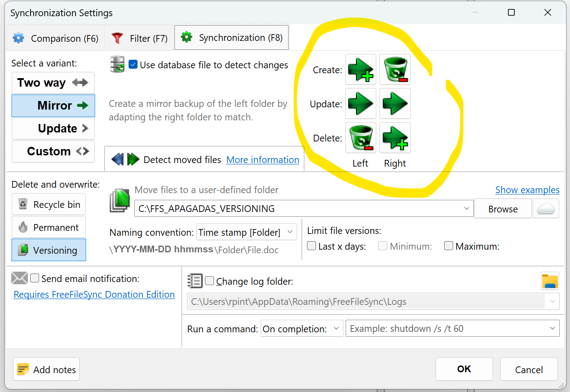Switch to the Comparison (F6) tab
The image size is (570, 392).
tap(55, 38)
